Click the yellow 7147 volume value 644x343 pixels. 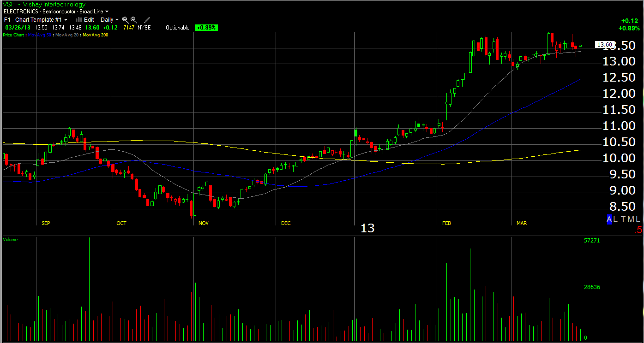click(129, 28)
